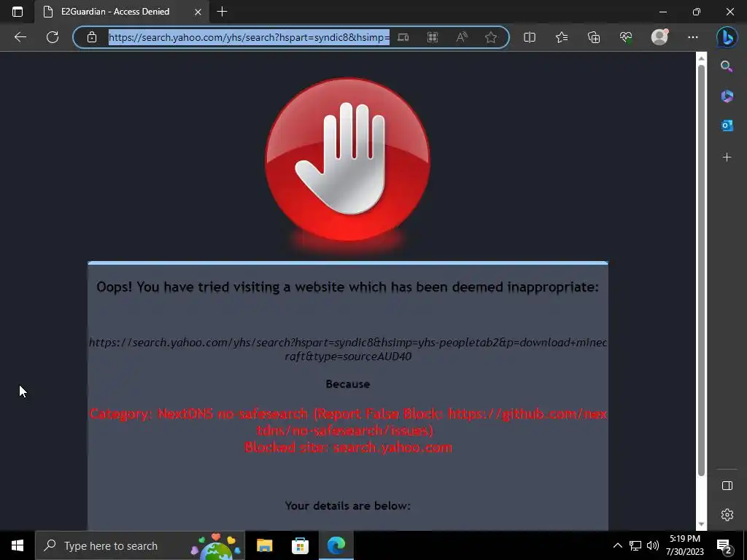Open the Windows Start menu
Viewport: 747px width, 560px height.
coord(18,545)
